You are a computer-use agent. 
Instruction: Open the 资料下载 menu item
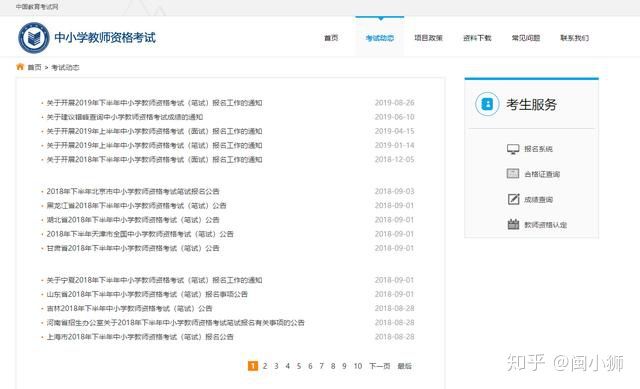[477, 38]
